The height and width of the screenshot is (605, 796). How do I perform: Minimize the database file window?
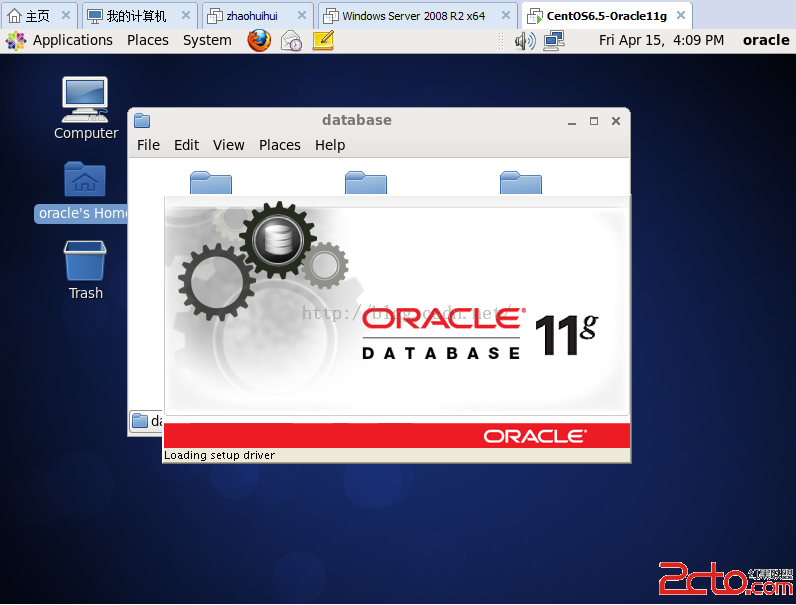click(x=572, y=121)
